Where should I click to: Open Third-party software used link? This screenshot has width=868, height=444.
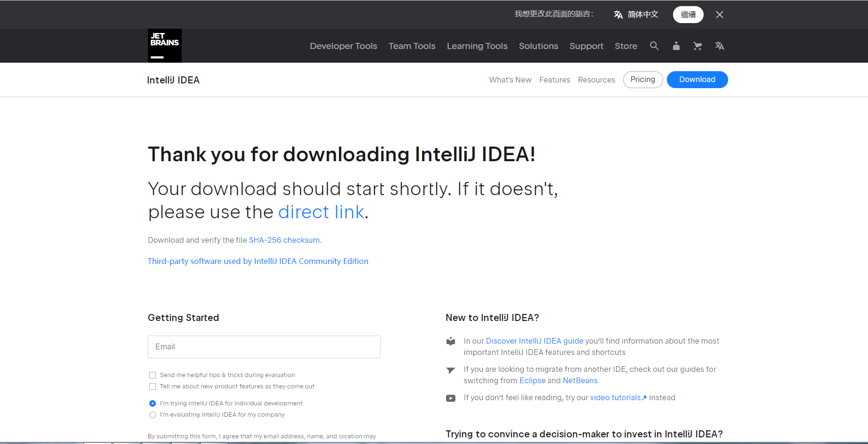pos(258,261)
